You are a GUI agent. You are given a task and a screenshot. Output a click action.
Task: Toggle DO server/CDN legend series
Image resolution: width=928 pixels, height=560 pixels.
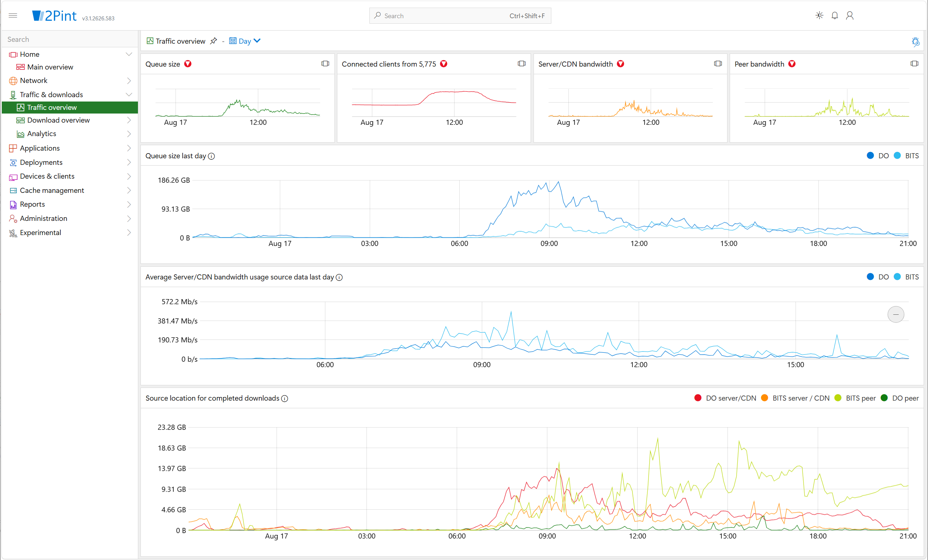click(725, 398)
